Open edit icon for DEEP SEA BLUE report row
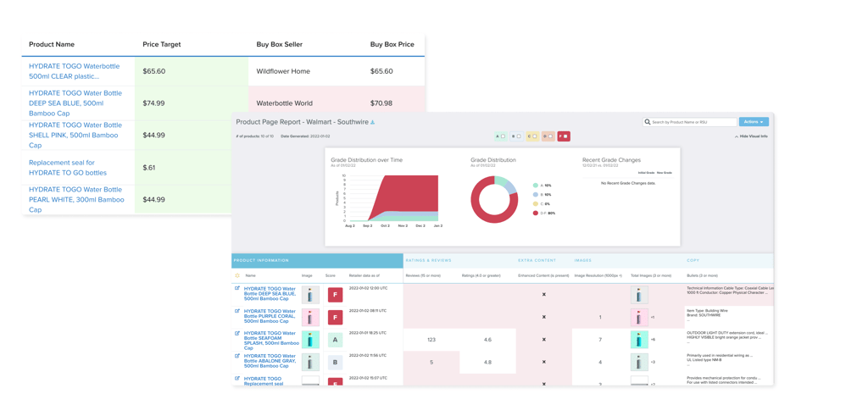 click(x=237, y=288)
